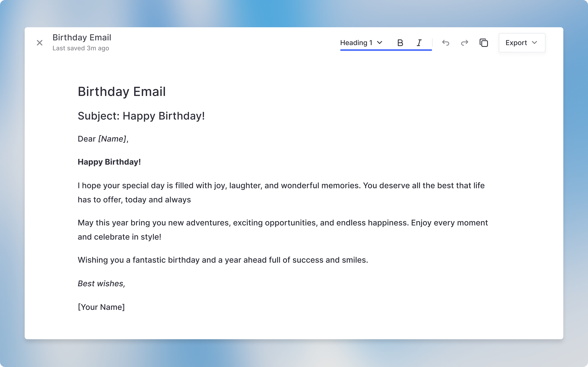Toggle italic formatting

click(419, 43)
